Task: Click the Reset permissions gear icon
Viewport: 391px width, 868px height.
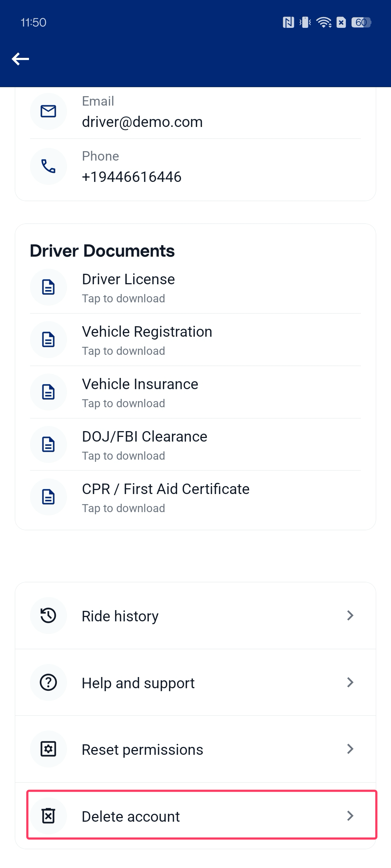Action: tap(48, 749)
